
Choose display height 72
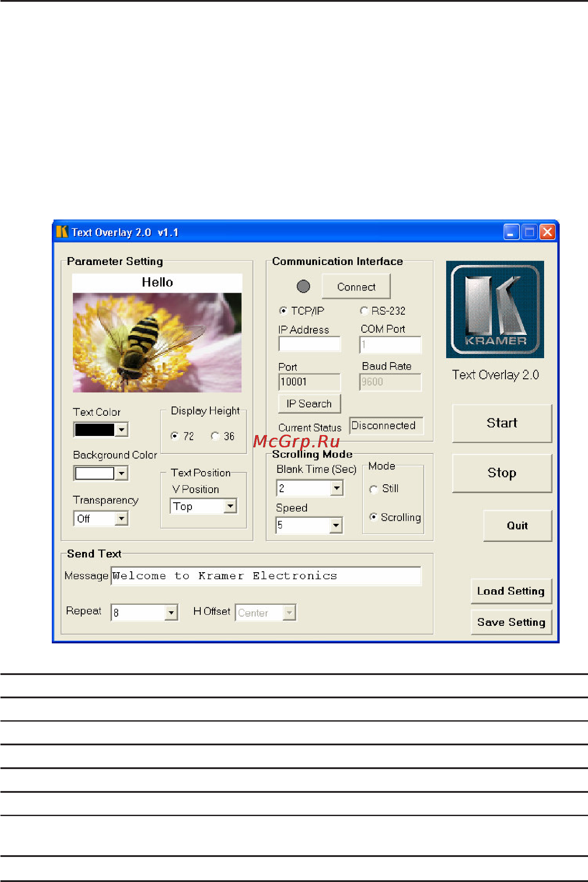tap(174, 436)
